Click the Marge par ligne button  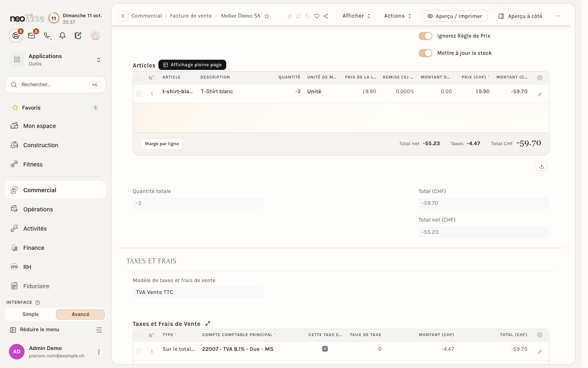pyautogui.click(x=162, y=144)
